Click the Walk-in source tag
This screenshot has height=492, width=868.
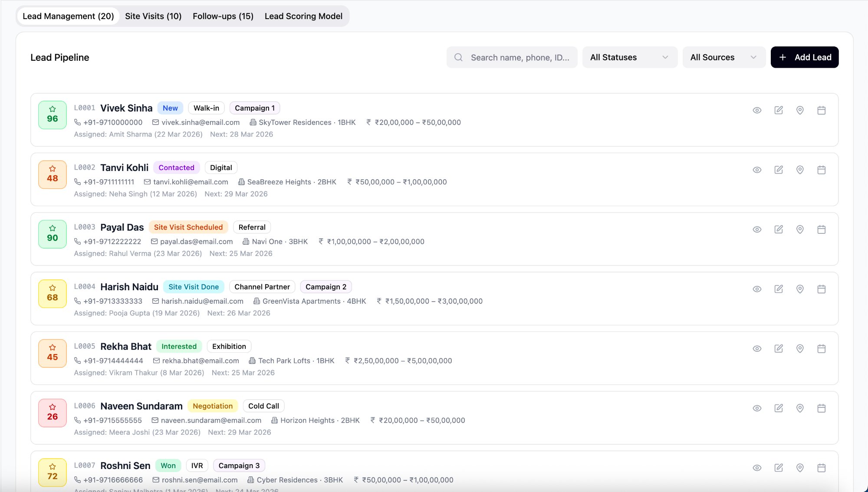(206, 108)
